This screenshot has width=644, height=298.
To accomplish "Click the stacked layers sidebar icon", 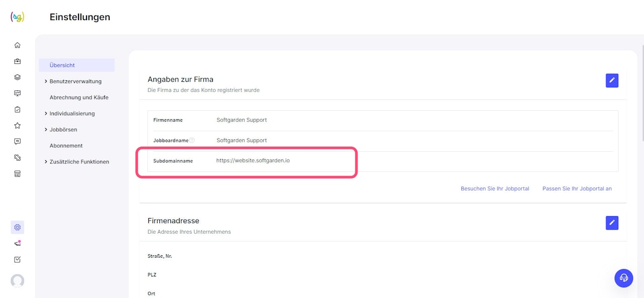I will point(18,77).
